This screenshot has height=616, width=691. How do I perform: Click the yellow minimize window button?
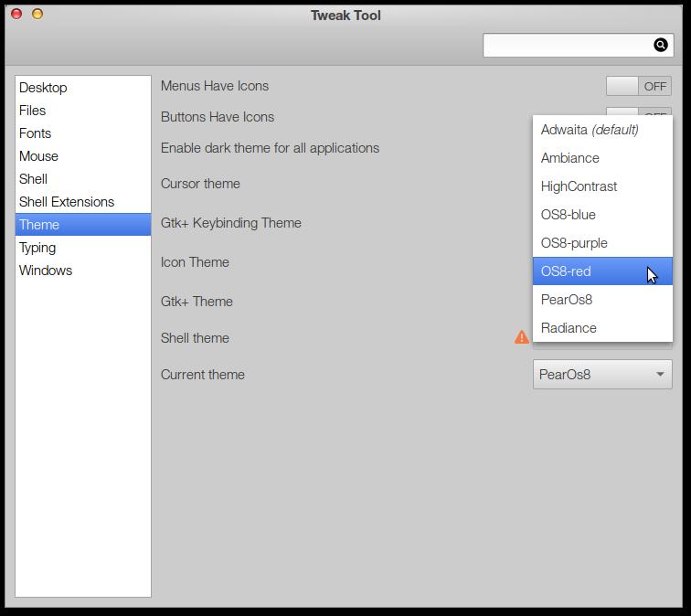pyautogui.click(x=37, y=14)
